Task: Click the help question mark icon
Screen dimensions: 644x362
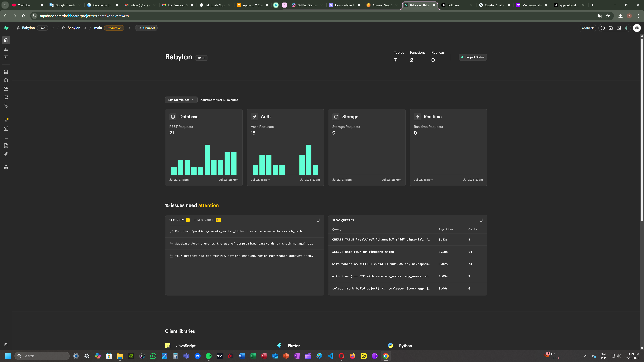Action: tap(603, 28)
